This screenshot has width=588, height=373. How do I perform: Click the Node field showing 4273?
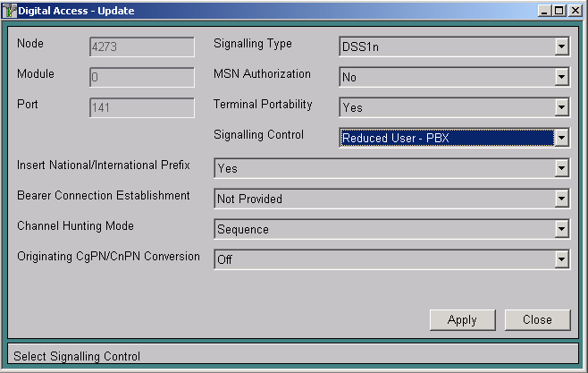coord(141,47)
